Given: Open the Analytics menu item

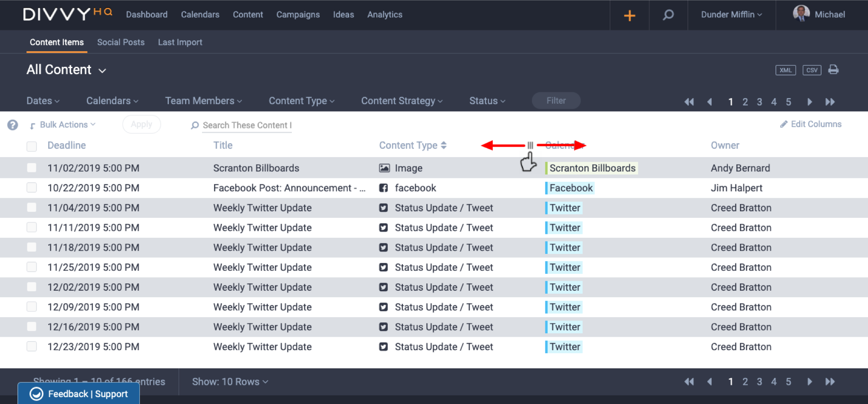Looking at the screenshot, I should coord(384,14).
